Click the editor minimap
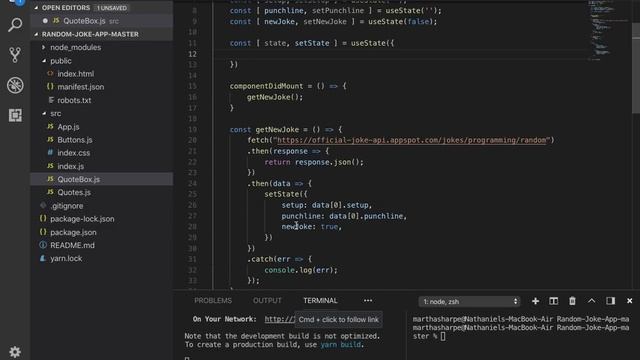The image size is (640, 360). (x=609, y=31)
